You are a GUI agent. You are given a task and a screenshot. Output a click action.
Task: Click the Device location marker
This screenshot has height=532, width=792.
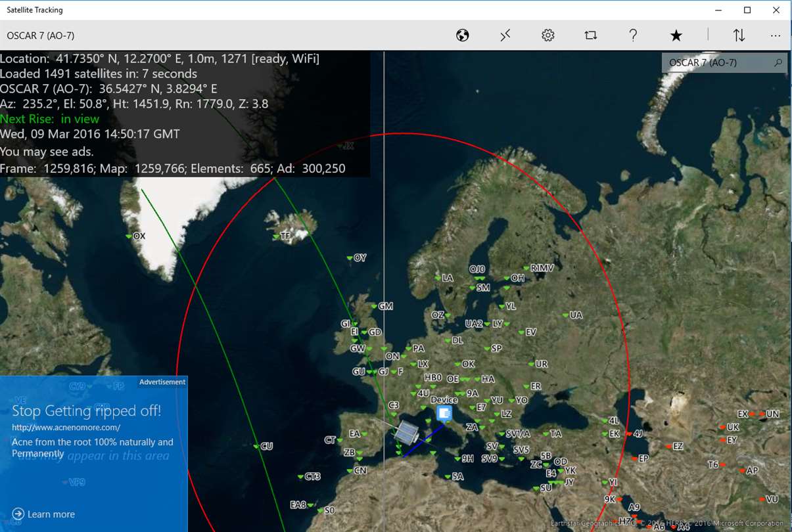coord(444,413)
